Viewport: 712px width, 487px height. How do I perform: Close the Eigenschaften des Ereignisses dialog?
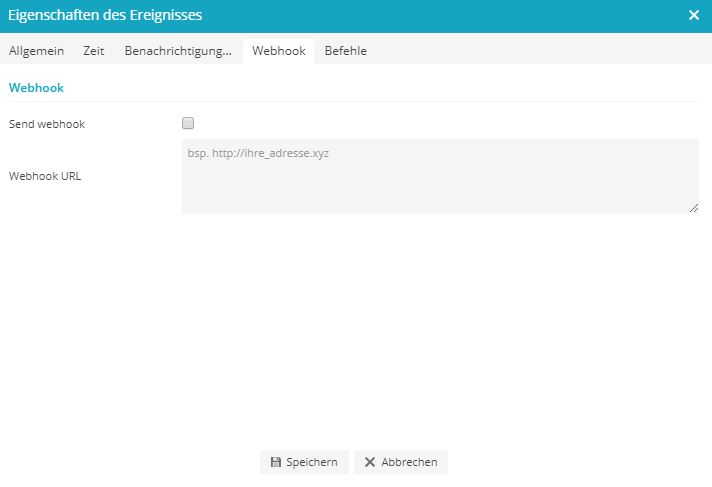(693, 15)
